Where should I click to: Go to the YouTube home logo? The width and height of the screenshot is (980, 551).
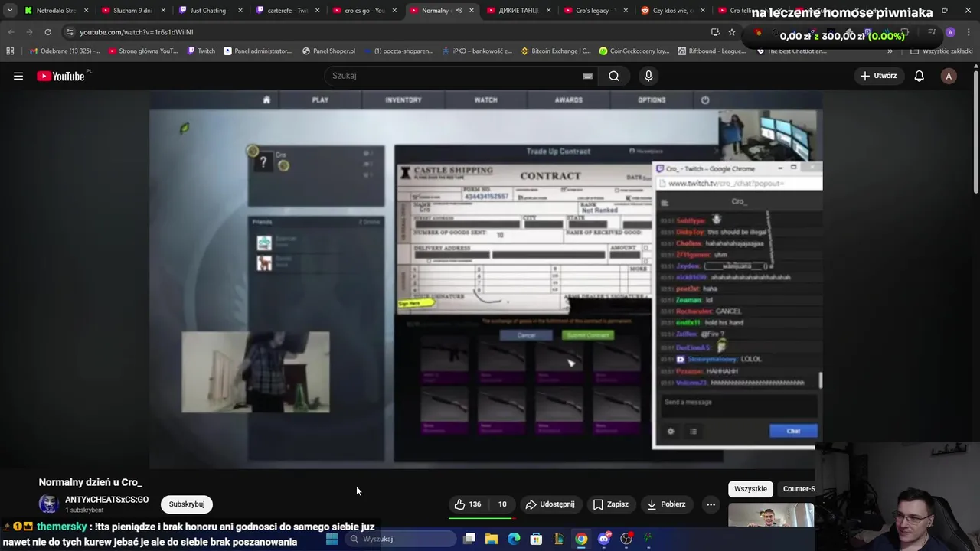[60, 76]
